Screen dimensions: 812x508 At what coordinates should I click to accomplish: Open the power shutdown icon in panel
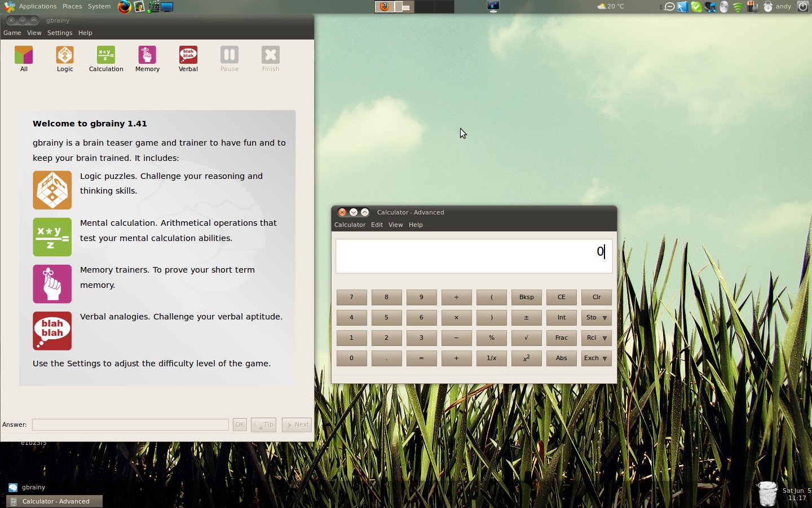tap(803, 7)
